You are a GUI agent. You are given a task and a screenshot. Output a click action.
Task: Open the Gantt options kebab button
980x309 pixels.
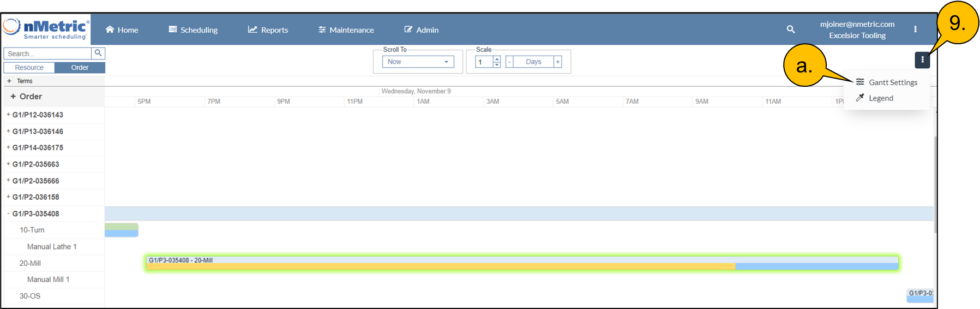tap(922, 60)
